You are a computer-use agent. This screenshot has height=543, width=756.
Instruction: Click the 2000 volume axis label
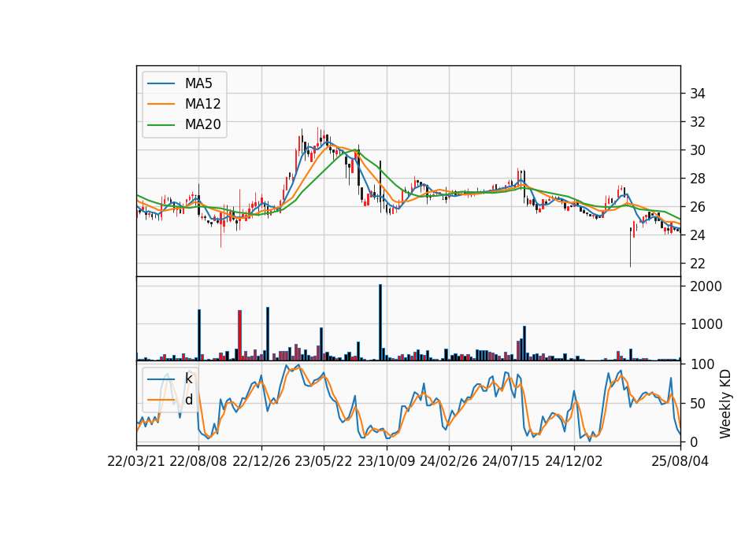706,286
